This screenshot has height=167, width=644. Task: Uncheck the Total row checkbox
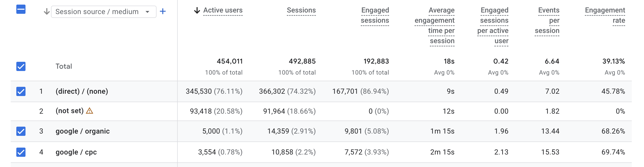[x=21, y=66]
